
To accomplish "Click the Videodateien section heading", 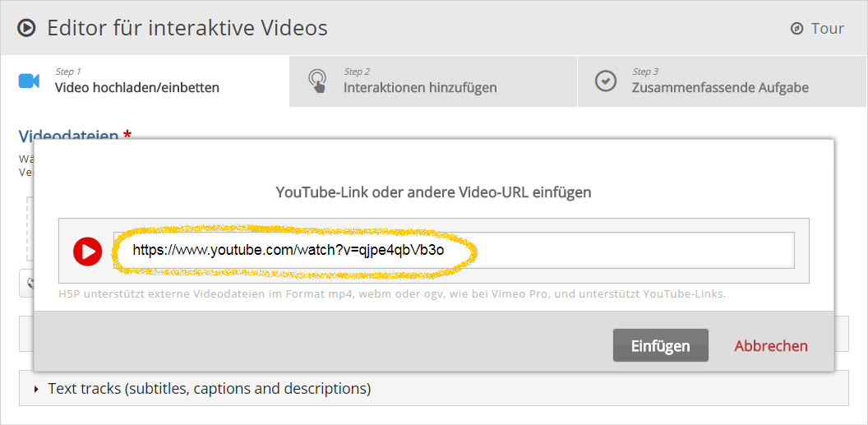I will [x=69, y=136].
